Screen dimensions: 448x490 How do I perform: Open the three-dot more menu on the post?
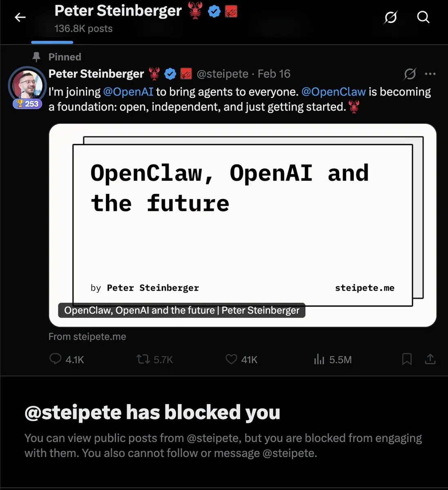pos(430,74)
